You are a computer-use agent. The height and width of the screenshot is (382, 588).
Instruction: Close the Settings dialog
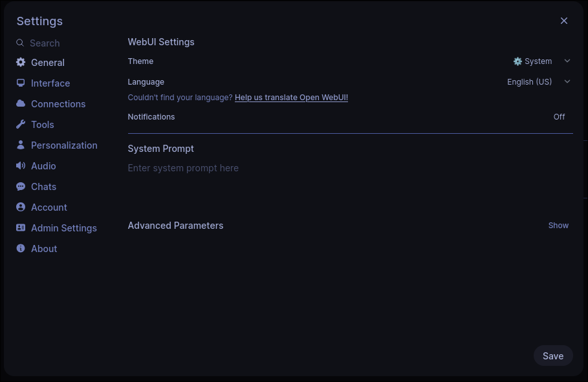pos(563,21)
